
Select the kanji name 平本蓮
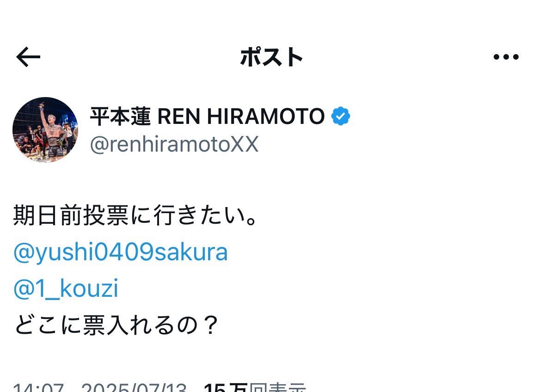pos(120,116)
